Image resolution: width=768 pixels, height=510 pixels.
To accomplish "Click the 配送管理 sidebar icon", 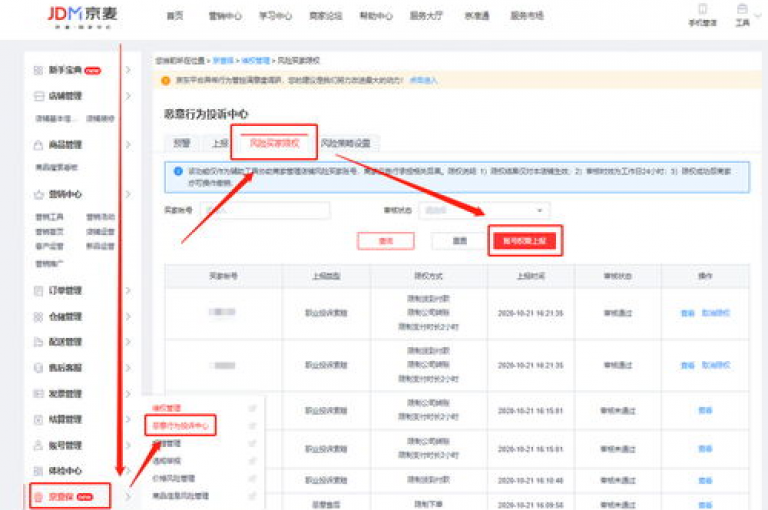I will click(x=38, y=342).
